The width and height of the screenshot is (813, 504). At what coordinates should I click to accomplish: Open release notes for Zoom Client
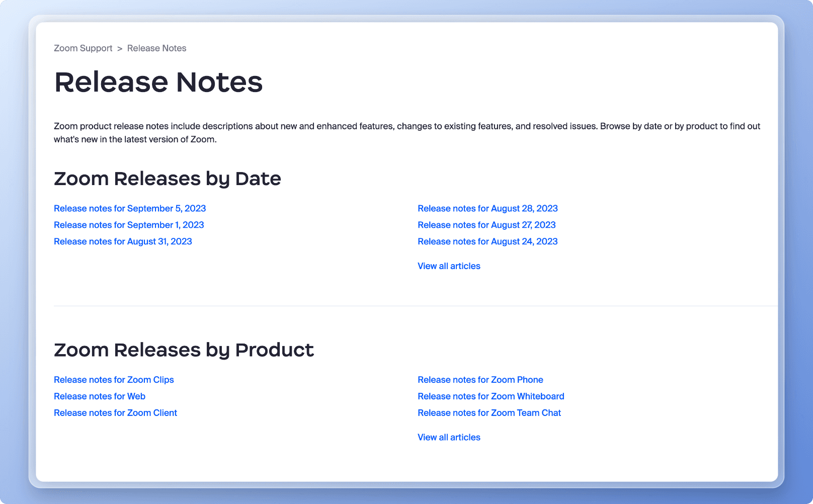click(x=115, y=413)
